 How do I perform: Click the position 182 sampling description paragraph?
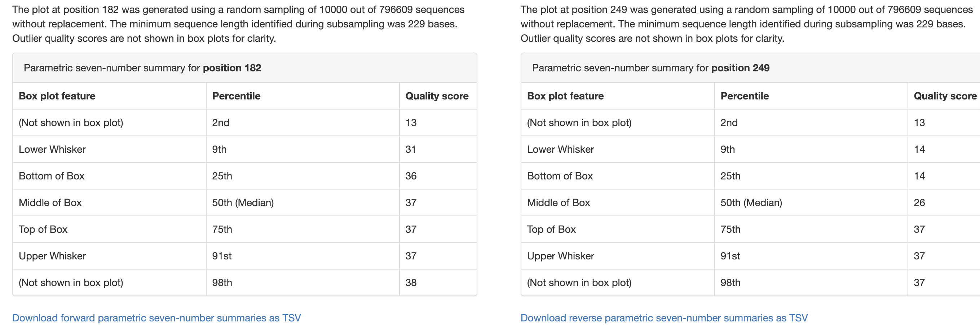tap(238, 24)
